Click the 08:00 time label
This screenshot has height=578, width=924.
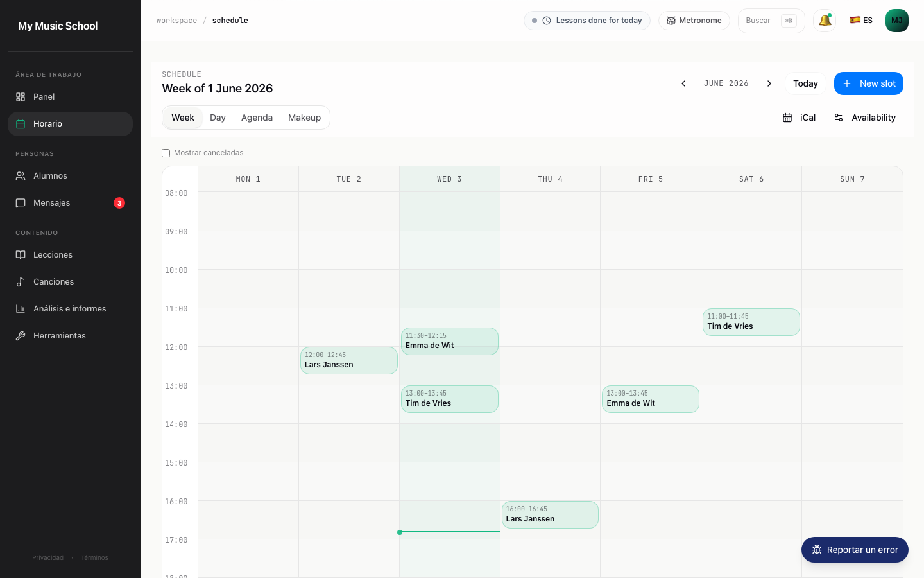(x=176, y=193)
